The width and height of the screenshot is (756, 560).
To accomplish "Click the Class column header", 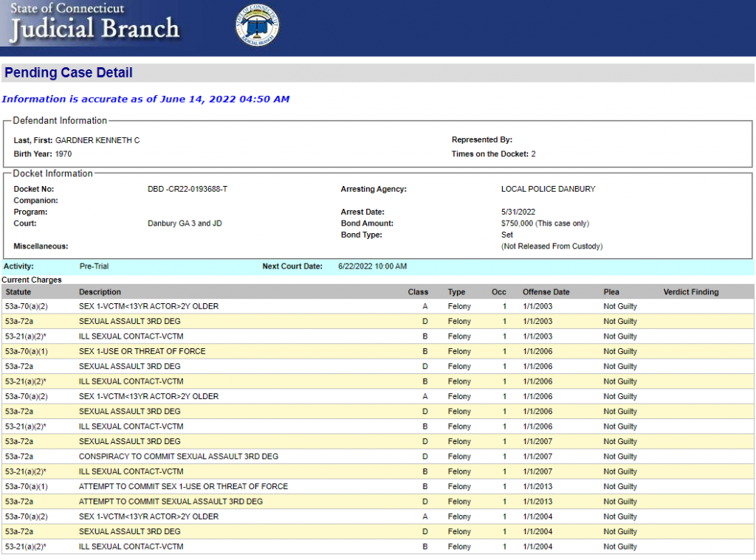I will pos(418,292).
